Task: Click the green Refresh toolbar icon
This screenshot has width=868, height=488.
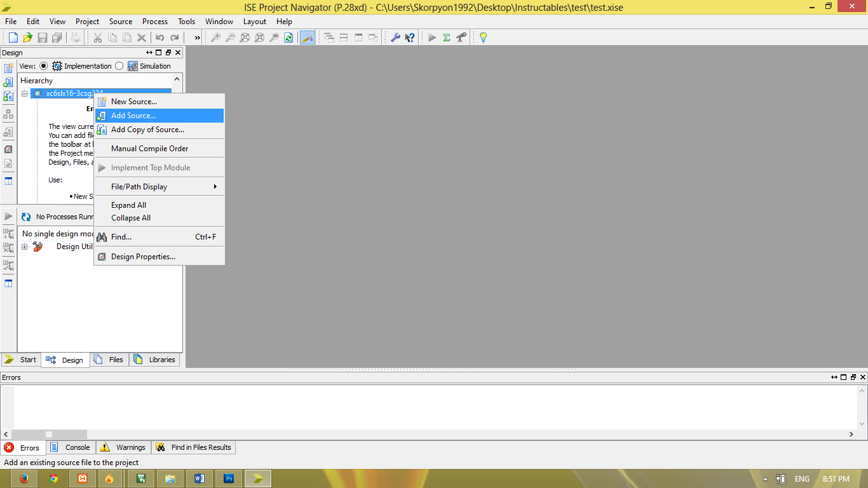Action: [x=288, y=37]
